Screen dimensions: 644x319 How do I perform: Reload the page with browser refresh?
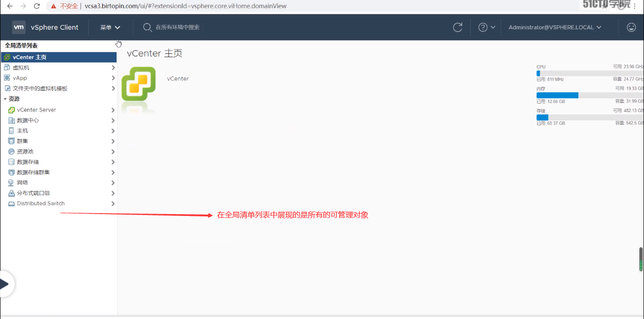pos(37,6)
